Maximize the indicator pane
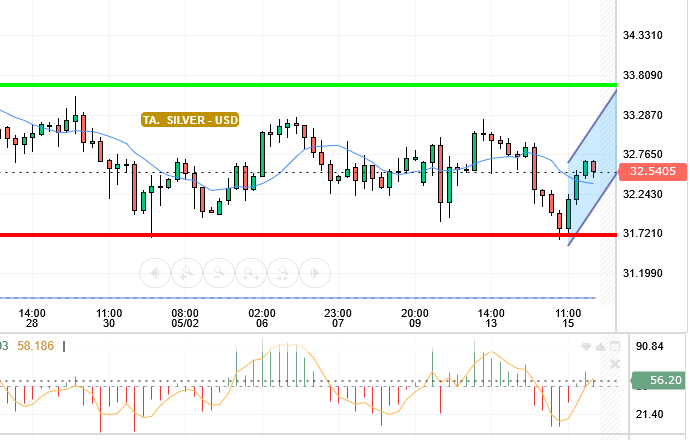The width and height of the screenshot is (690, 440). tap(615, 346)
